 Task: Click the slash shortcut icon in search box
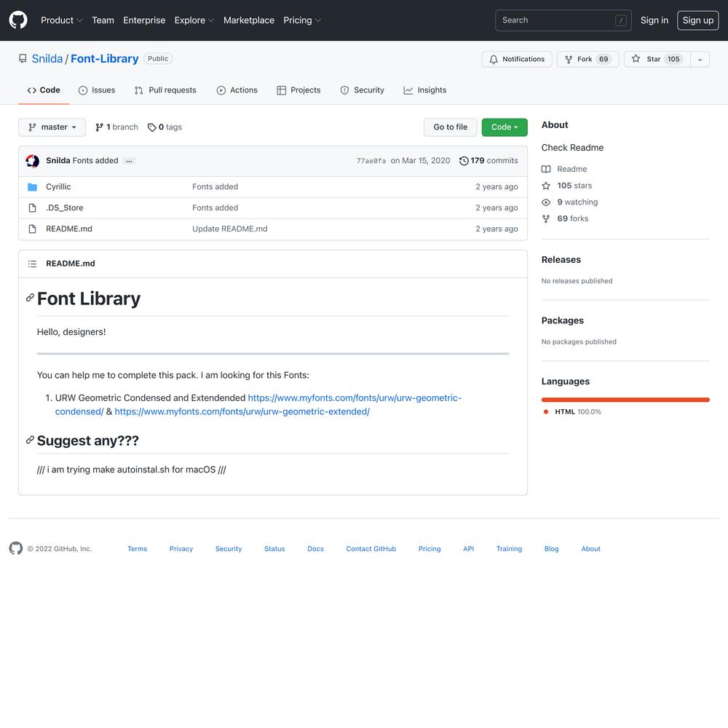coord(621,20)
